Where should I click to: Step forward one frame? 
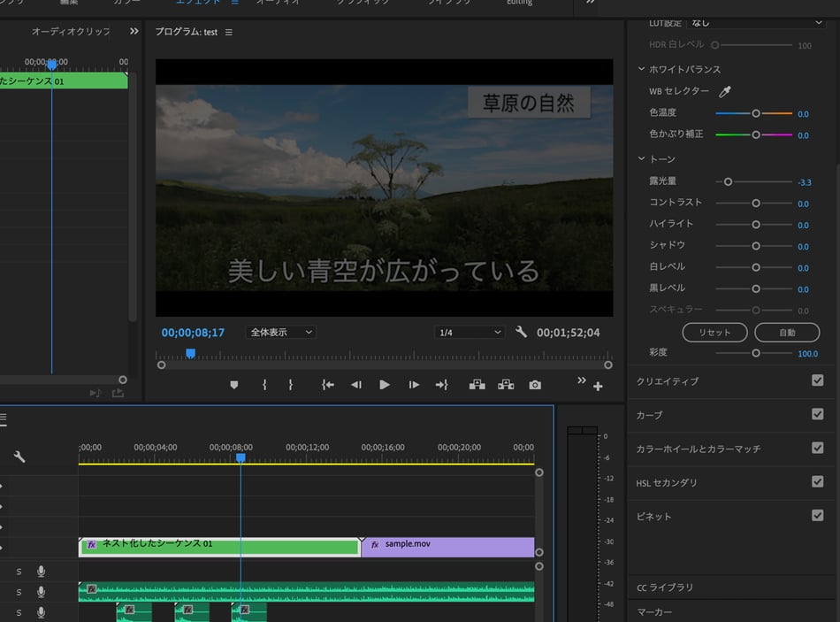(413, 385)
